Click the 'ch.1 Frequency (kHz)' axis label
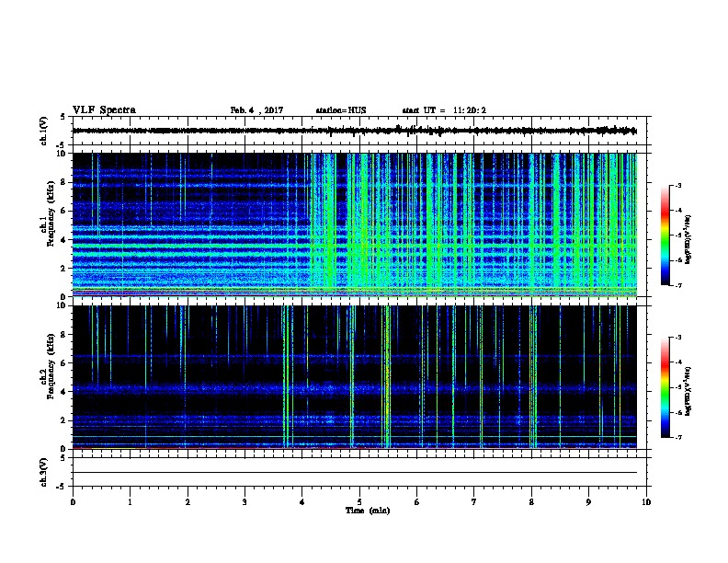This screenshot has width=728, height=563. pyautogui.click(x=48, y=214)
